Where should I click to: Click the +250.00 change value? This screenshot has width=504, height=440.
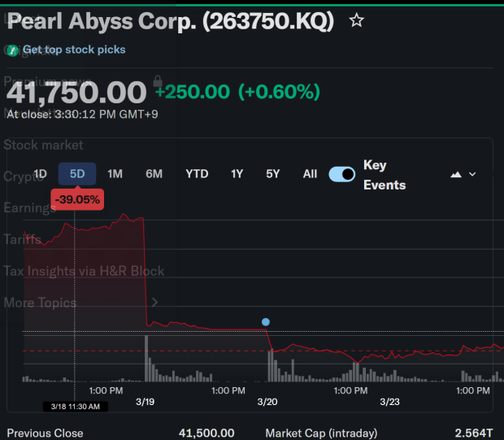[192, 92]
